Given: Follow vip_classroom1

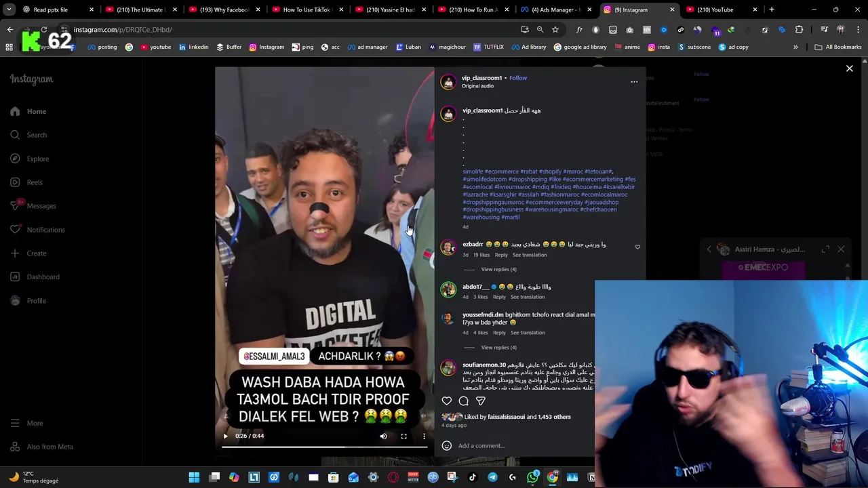Looking at the screenshot, I should click(x=518, y=78).
